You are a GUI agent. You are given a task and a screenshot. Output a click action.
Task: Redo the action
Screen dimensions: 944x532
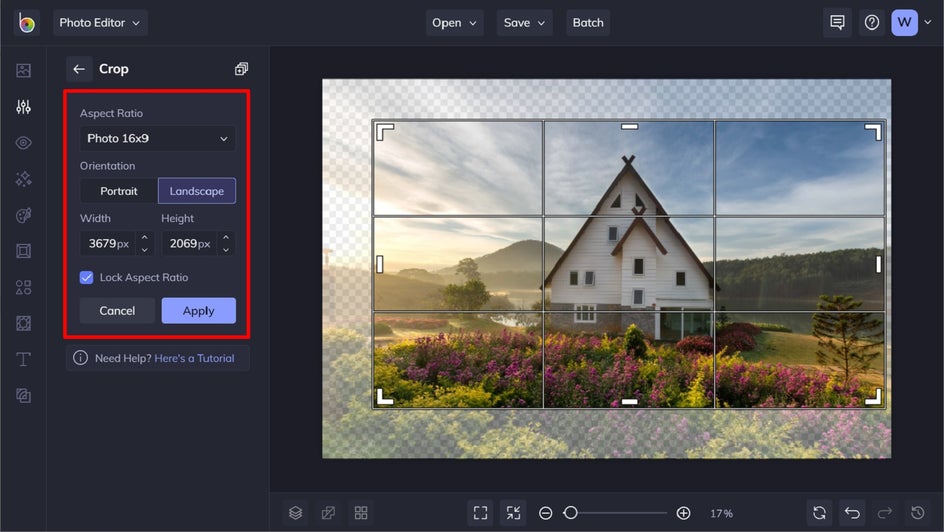[x=885, y=513]
